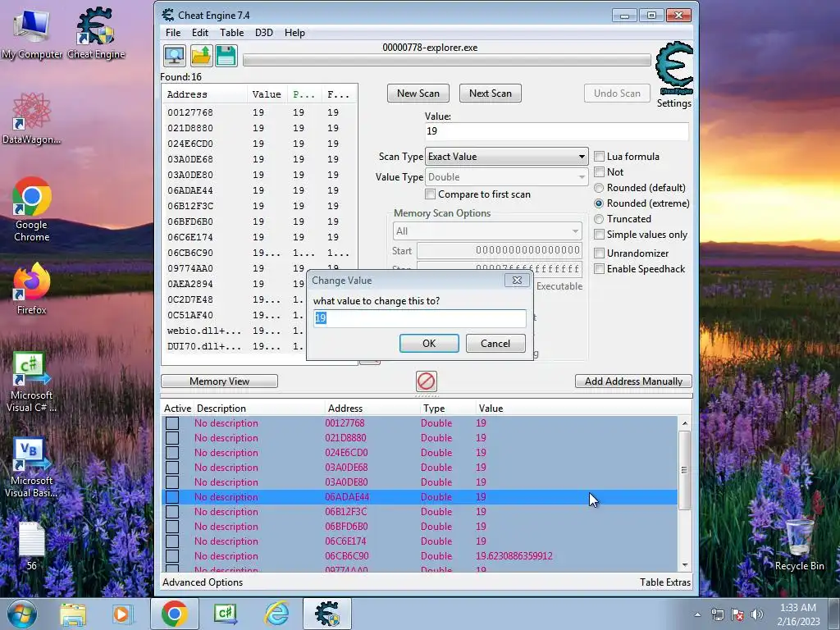
Task: Click the Next Scan button
Action: [491, 94]
